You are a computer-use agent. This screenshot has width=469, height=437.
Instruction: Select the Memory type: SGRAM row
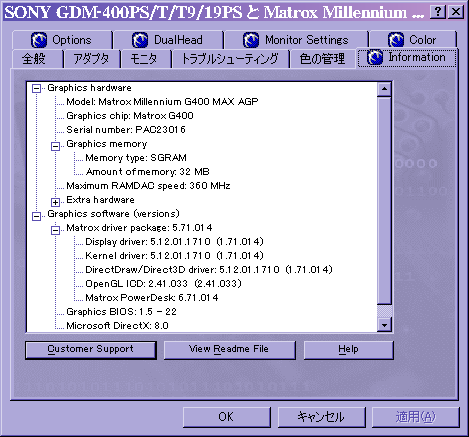(136, 158)
